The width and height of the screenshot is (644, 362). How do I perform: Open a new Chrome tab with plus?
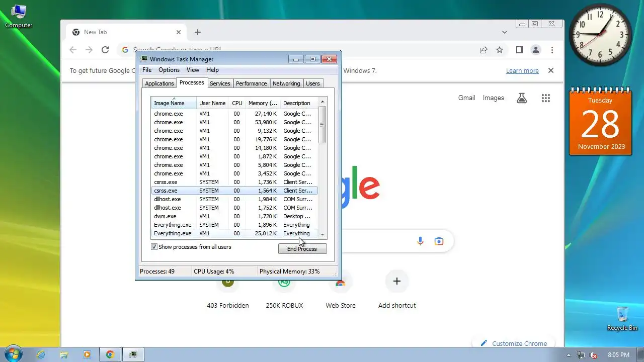198,32
